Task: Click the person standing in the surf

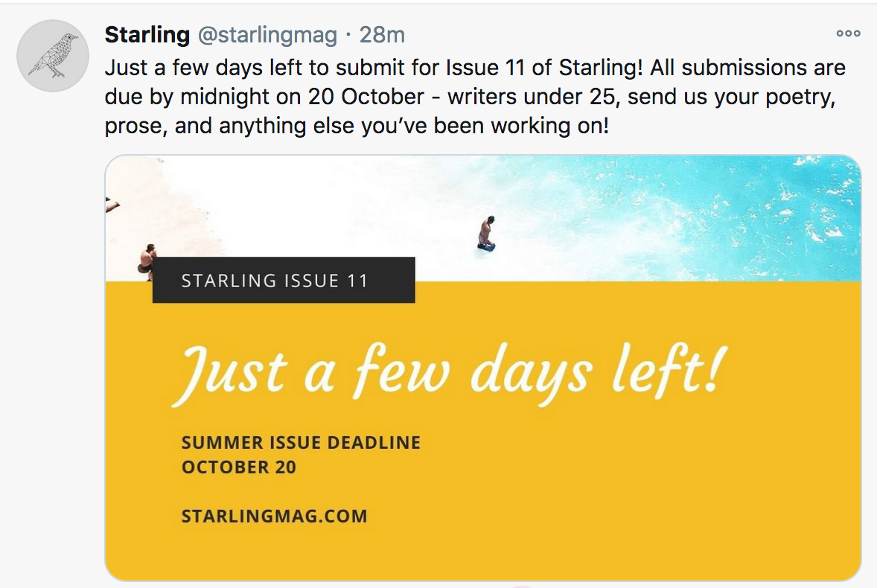Action: [487, 232]
